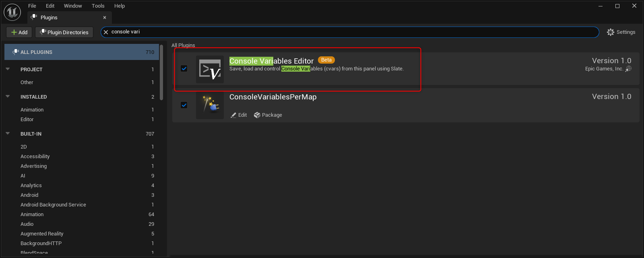Close the Plugins tab

pos(105,18)
